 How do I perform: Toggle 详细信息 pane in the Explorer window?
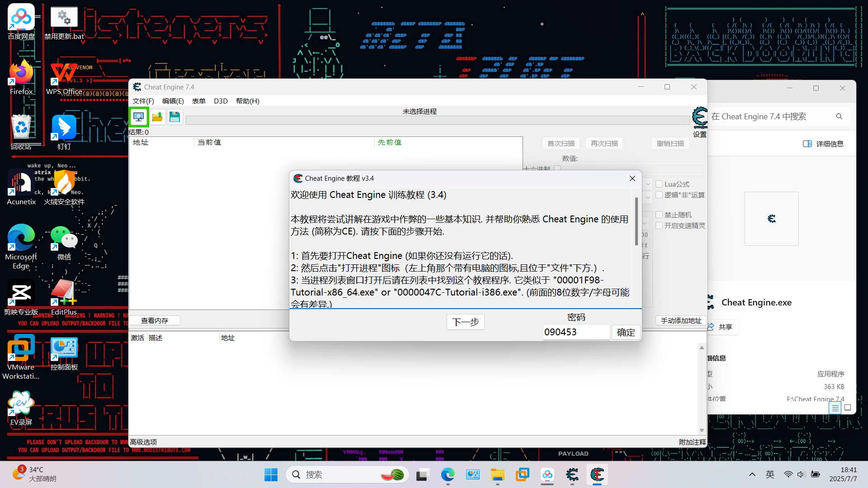click(824, 144)
